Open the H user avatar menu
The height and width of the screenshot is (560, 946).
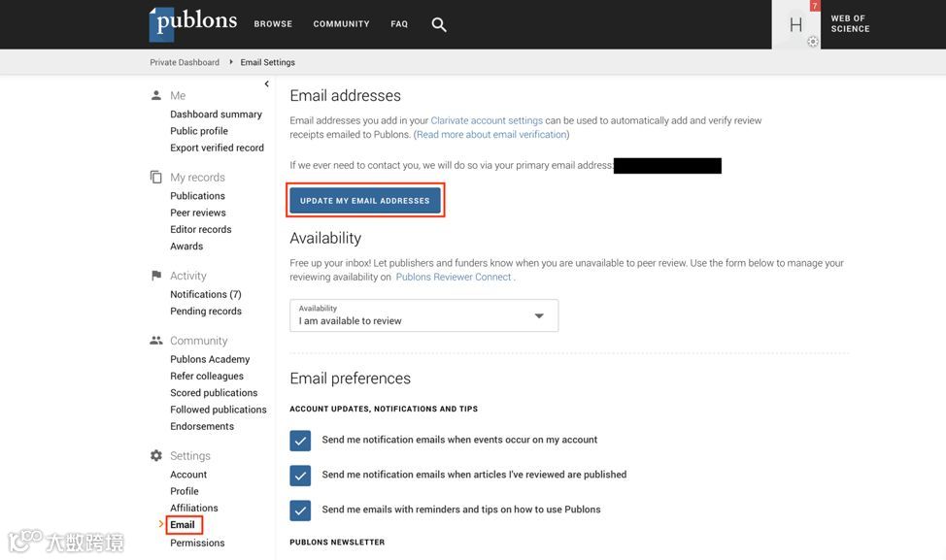pyautogui.click(x=795, y=24)
